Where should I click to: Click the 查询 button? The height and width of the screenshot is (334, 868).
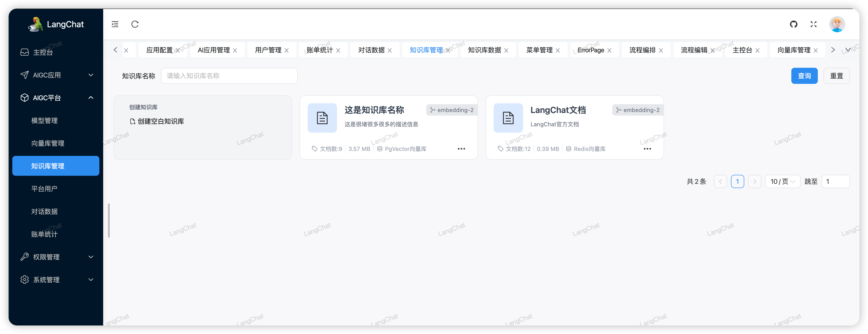click(x=804, y=76)
